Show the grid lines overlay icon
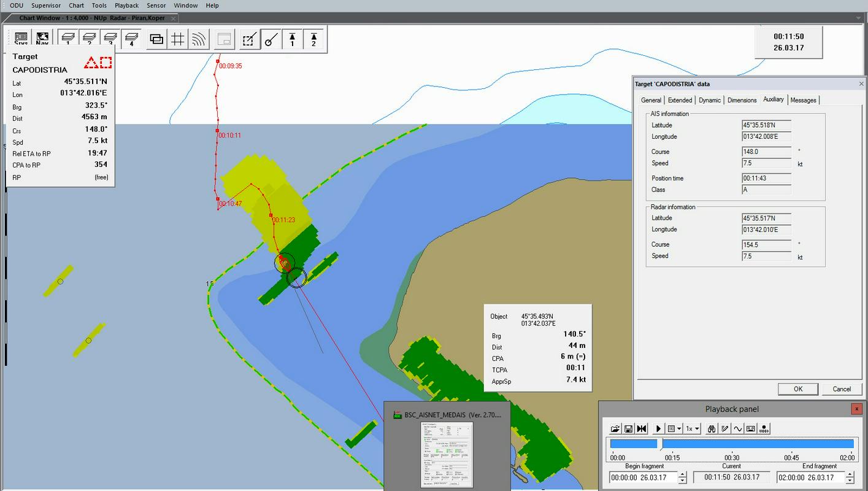 [x=177, y=39]
